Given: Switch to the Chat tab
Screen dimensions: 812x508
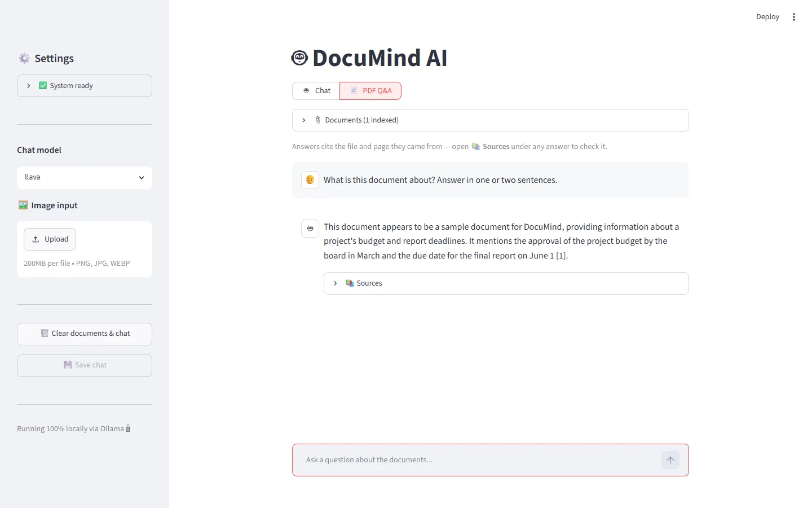Looking at the screenshot, I should (316, 91).
